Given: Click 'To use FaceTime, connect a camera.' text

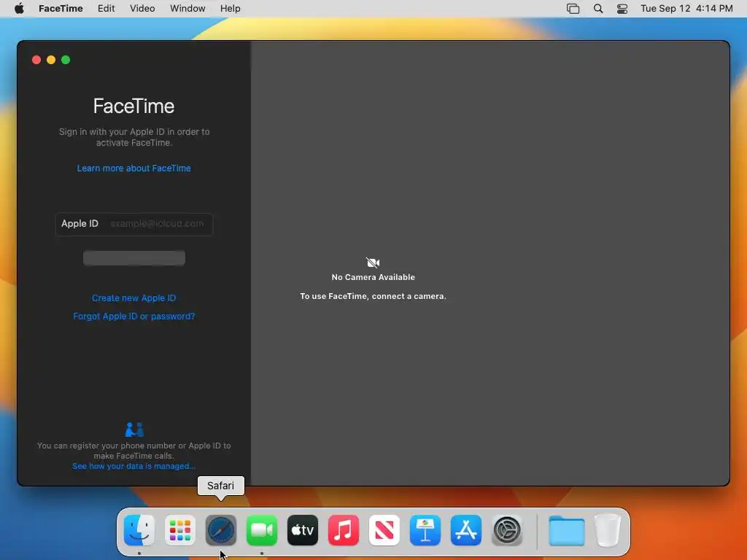Looking at the screenshot, I should [x=373, y=296].
